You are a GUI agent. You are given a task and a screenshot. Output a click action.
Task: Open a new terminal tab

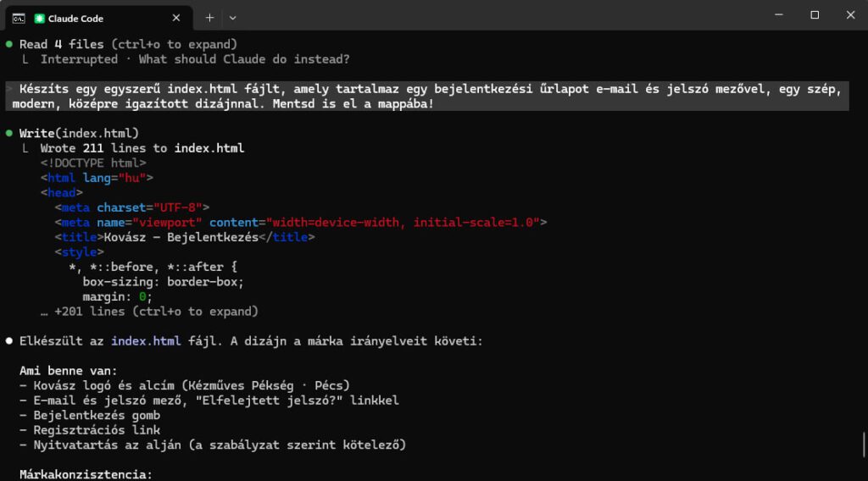tap(209, 18)
